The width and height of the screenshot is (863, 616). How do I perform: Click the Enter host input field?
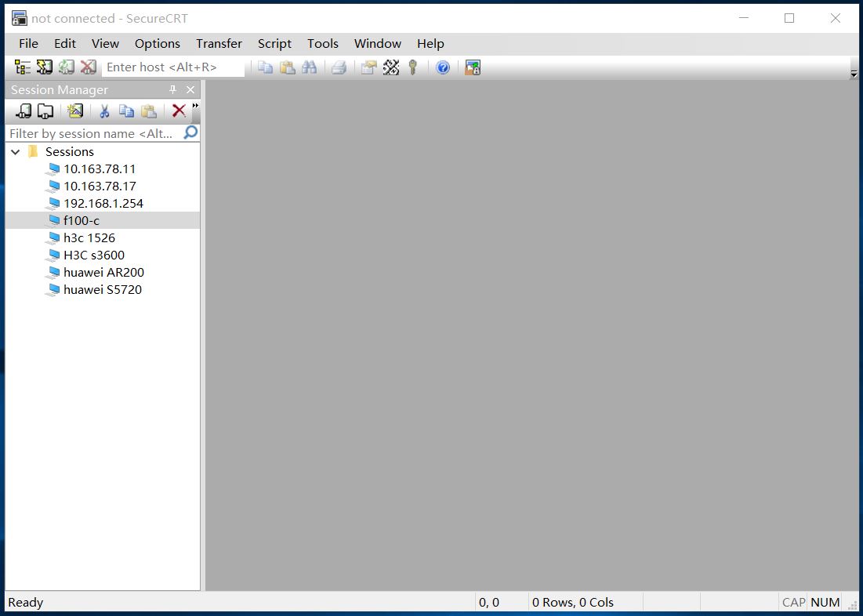173,67
